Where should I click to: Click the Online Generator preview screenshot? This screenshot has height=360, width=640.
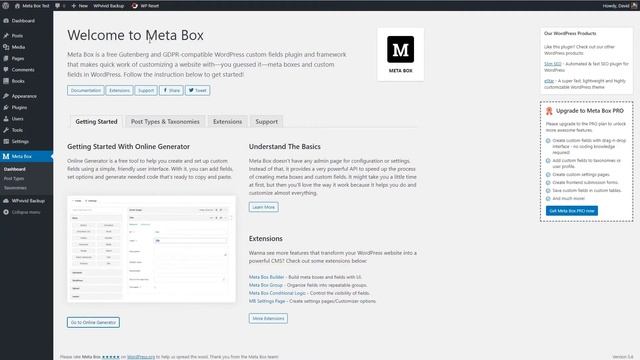click(151, 249)
